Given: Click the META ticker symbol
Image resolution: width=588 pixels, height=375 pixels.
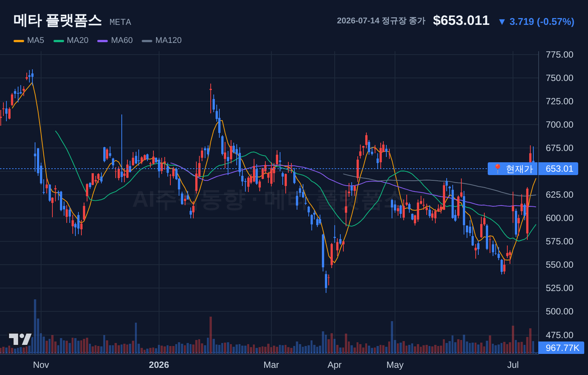Looking at the screenshot, I should pos(120,22).
